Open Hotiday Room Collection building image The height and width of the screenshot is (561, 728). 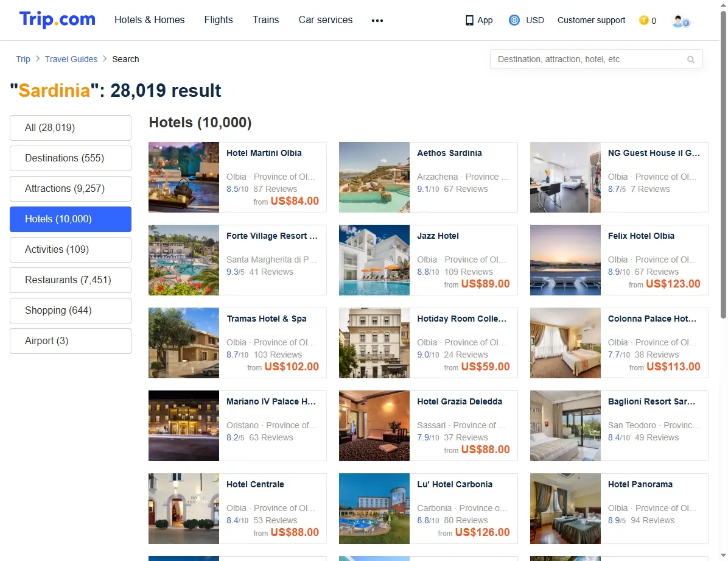(x=374, y=342)
